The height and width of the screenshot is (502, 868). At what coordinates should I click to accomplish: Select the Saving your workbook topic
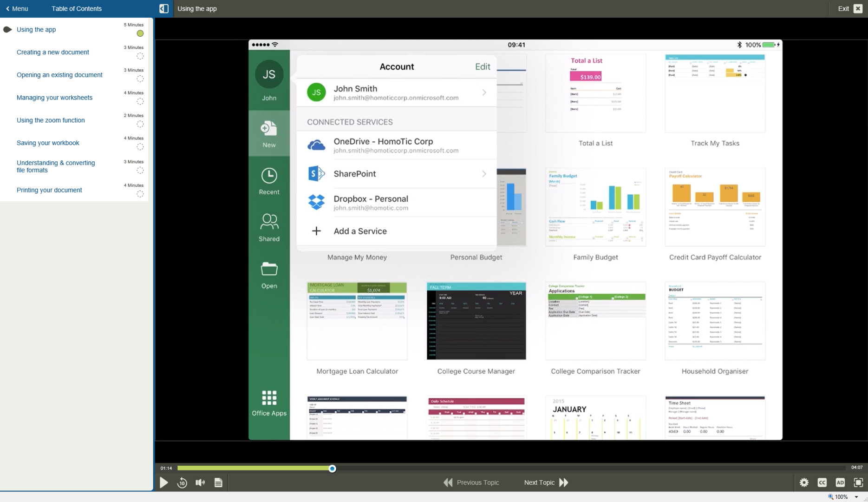point(48,143)
